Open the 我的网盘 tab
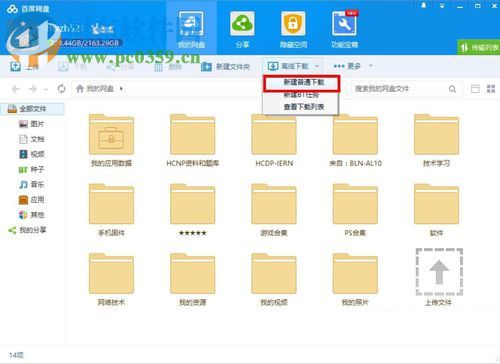The width and height of the screenshot is (500, 364). click(191, 29)
